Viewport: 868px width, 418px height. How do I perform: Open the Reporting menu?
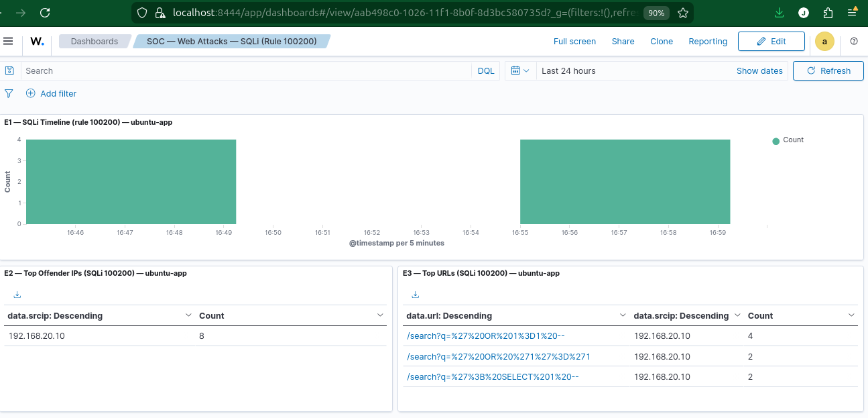pos(708,41)
